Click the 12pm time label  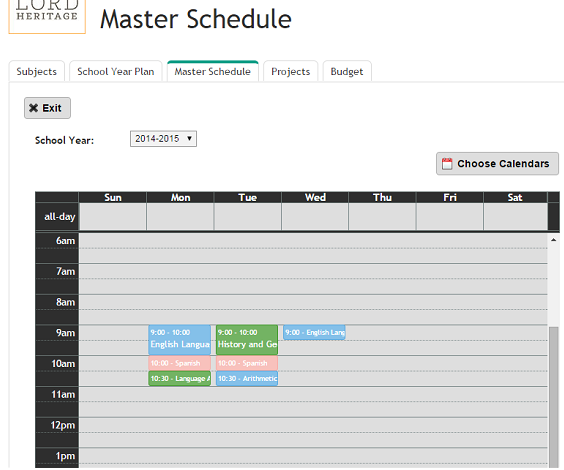point(63,425)
